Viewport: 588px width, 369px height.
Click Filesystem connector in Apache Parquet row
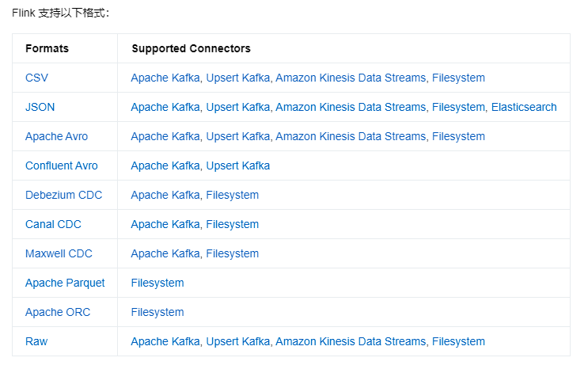point(157,283)
